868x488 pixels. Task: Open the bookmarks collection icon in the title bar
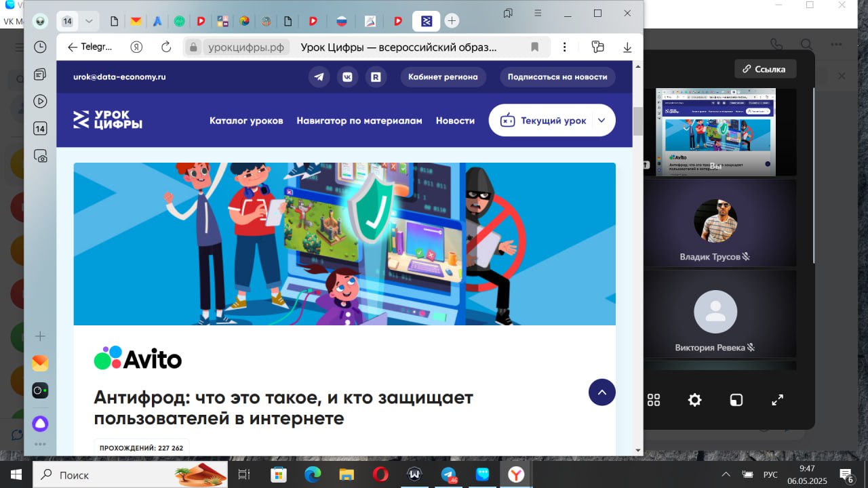coord(508,13)
